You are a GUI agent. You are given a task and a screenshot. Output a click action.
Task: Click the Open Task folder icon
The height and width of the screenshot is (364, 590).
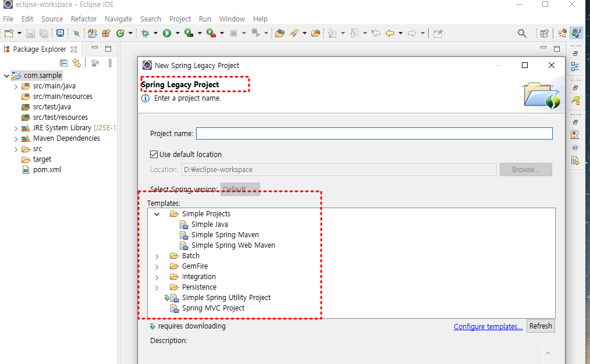click(316, 34)
